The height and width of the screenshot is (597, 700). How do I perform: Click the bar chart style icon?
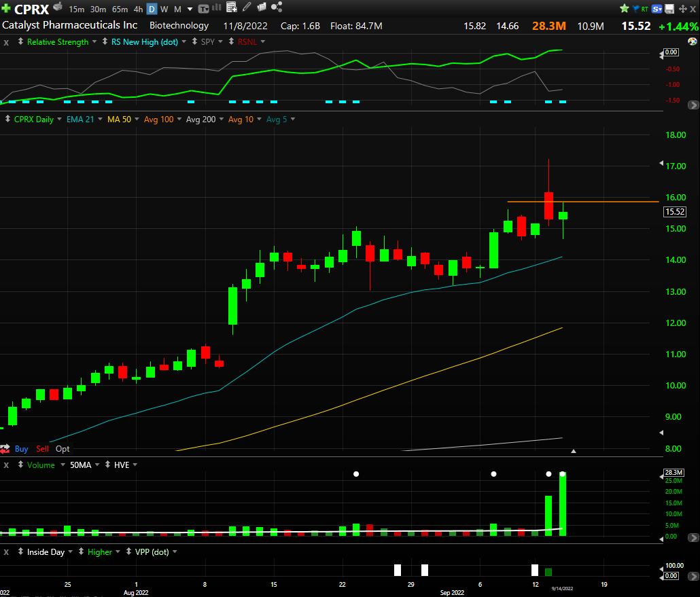pos(217,7)
